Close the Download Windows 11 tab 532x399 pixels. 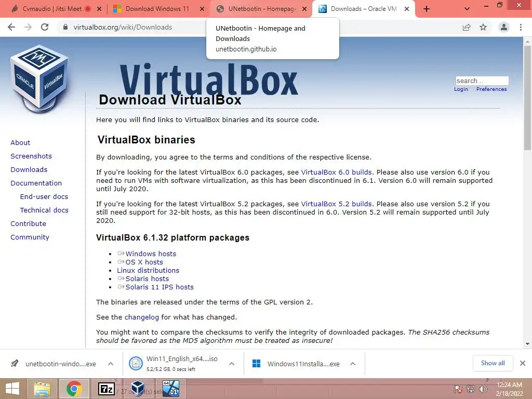click(x=202, y=9)
